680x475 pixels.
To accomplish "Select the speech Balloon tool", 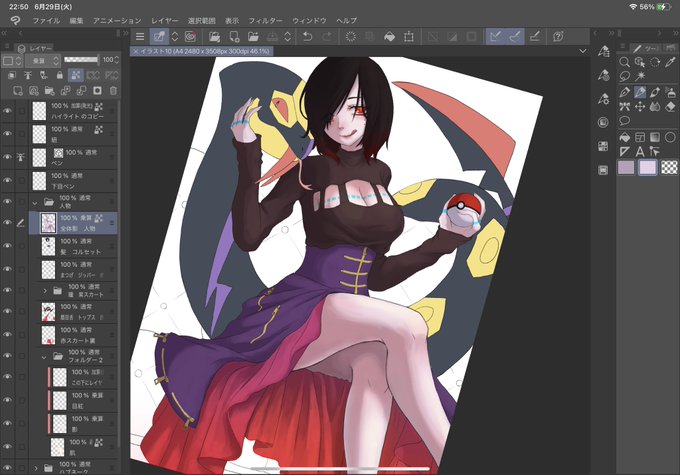I will coord(624,120).
